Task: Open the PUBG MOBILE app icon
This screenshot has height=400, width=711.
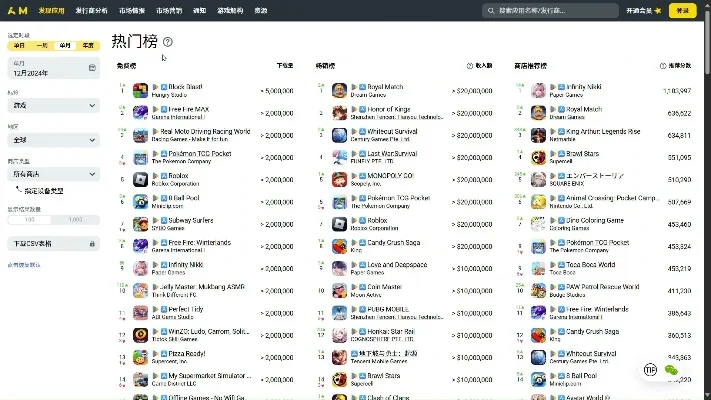Action: click(x=339, y=313)
